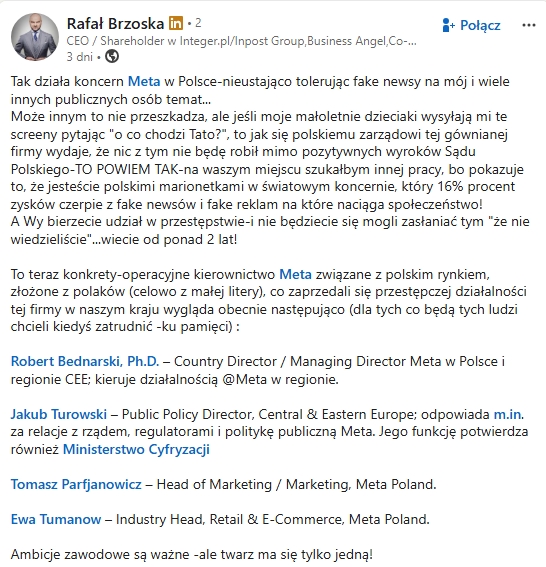The width and height of the screenshot is (546, 567).
Task: Click the m.in. hyperlink
Action: point(509,414)
